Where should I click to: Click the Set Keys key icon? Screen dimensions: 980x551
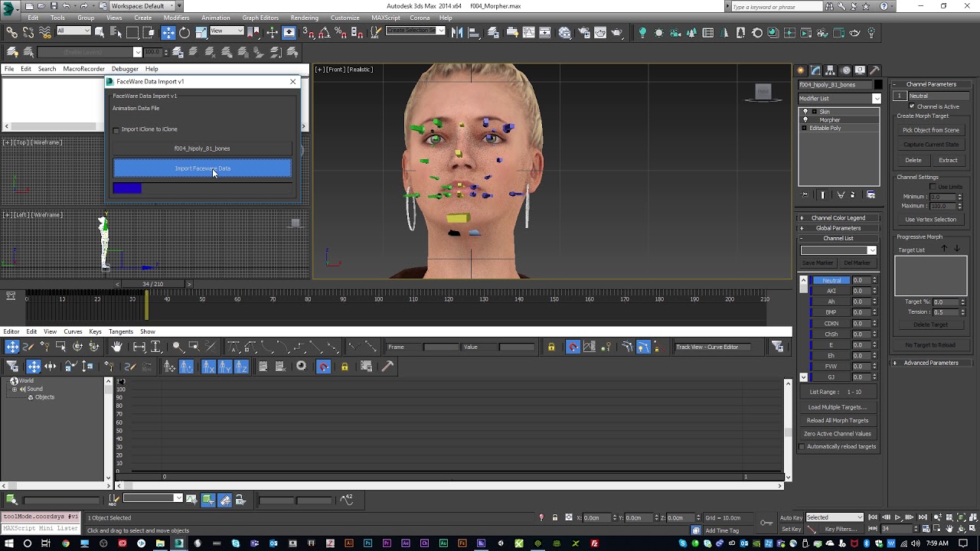[x=766, y=523]
